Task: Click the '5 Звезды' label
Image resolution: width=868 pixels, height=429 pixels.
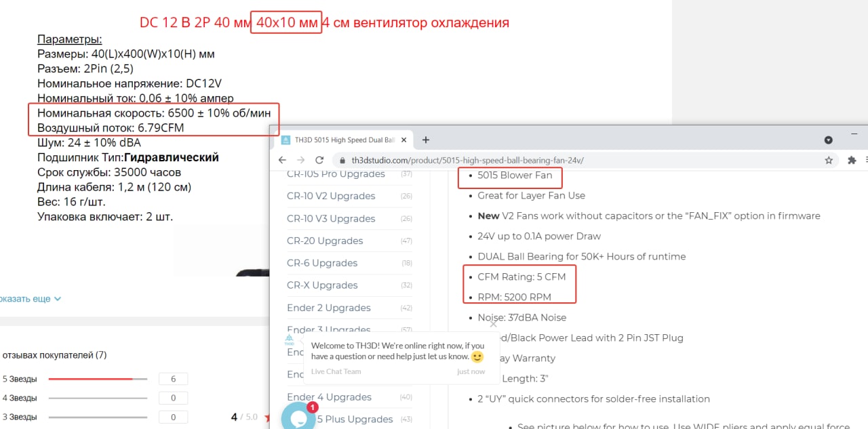Action: pyautogui.click(x=20, y=379)
